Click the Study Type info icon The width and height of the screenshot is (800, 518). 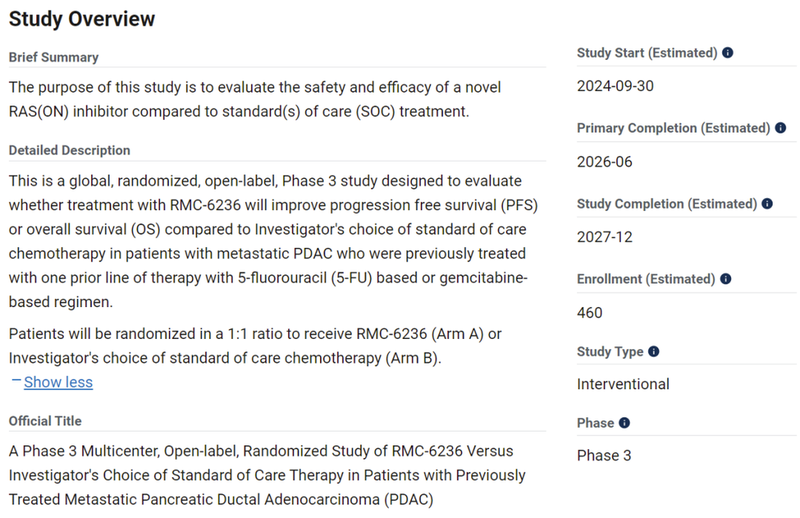[654, 352]
